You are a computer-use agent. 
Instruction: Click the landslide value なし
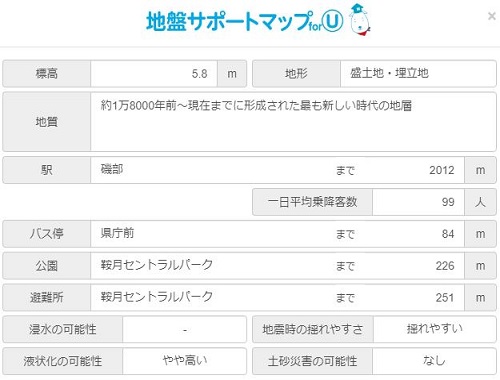click(434, 360)
